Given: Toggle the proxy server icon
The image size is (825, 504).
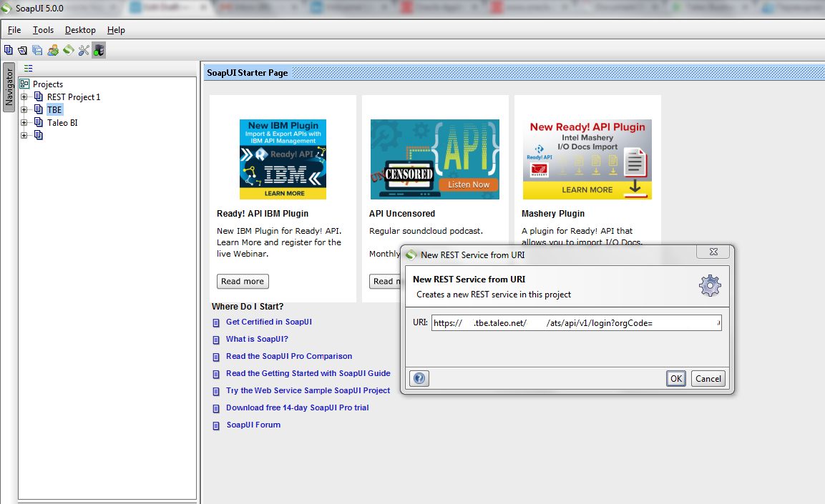Looking at the screenshot, I should pyautogui.click(x=99, y=50).
